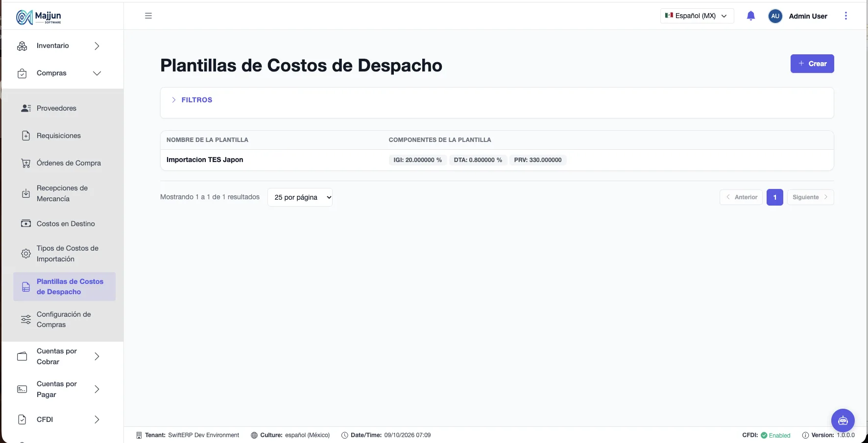868x443 pixels.
Task: Click the Requisiciones document icon
Action: [x=26, y=136]
